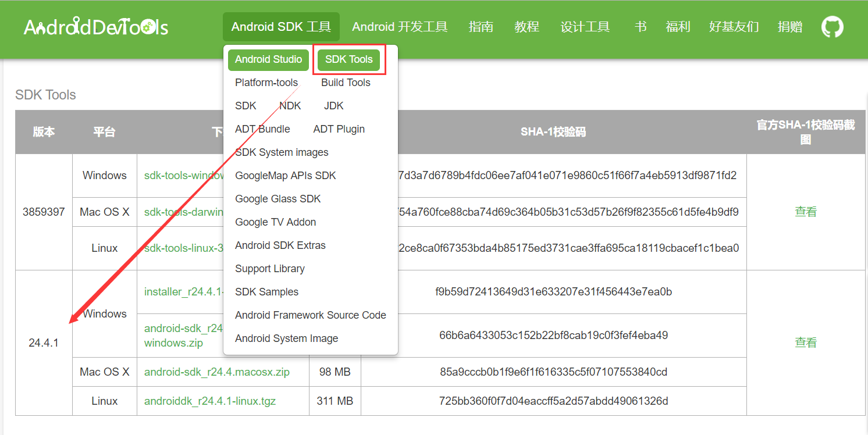Click hash ending 5913df9871fd2
This screenshot has width=868, height=435.
coord(567,176)
